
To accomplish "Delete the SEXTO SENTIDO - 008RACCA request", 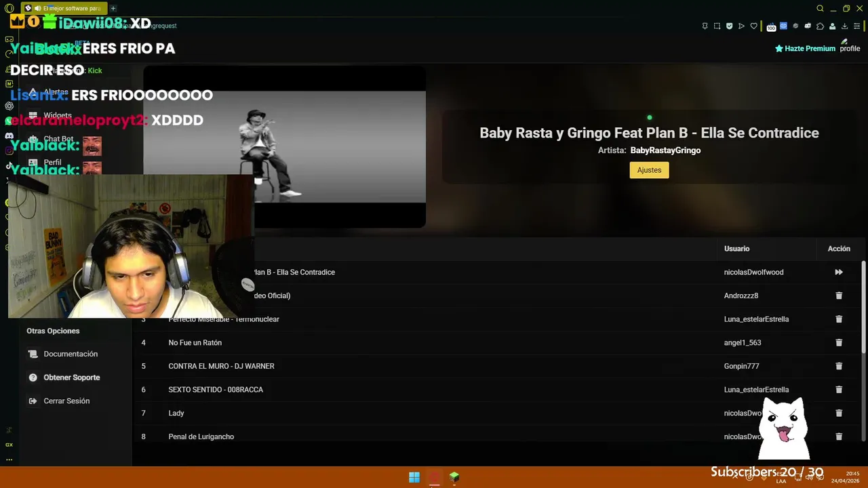I will click(x=839, y=390).
